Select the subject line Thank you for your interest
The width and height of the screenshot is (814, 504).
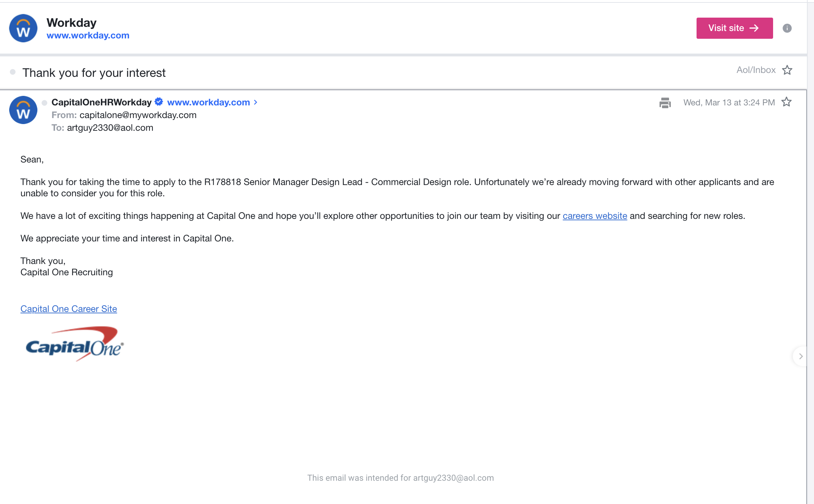(94, 73)
